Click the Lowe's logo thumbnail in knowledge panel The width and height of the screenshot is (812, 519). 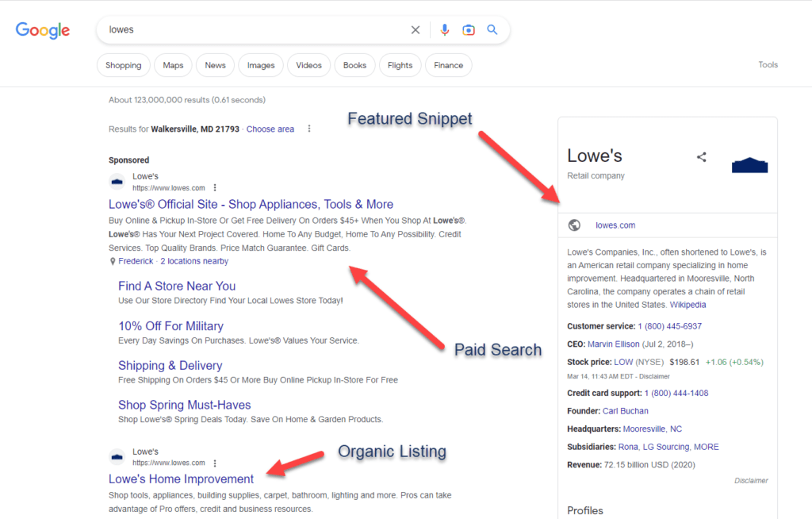pos(750,165)
